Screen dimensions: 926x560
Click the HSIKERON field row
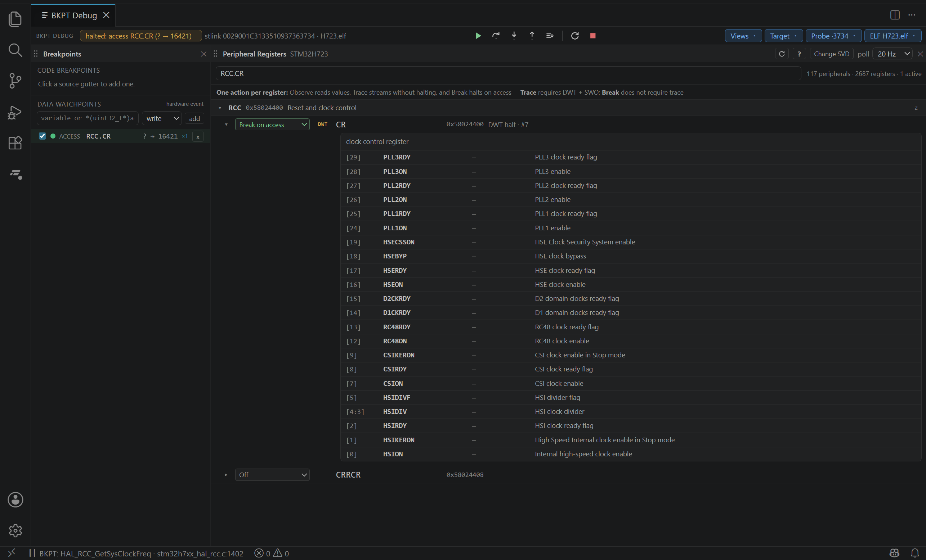click(630, 440)
